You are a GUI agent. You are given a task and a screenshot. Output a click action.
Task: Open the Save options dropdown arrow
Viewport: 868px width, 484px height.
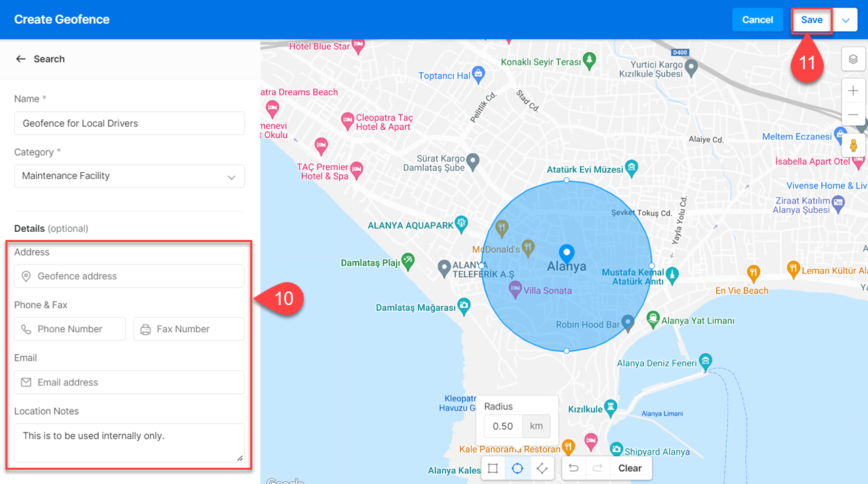[x=846, y=20]
